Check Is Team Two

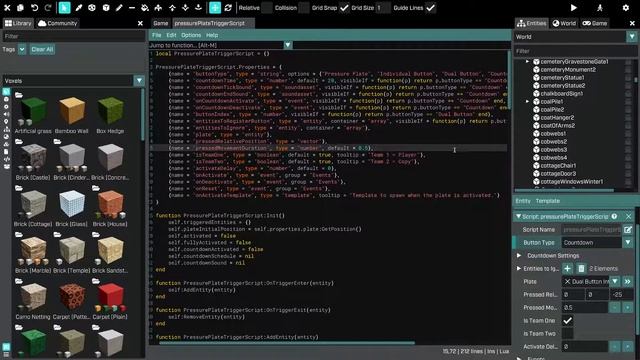pyautogui.click(x=567, y=334)
